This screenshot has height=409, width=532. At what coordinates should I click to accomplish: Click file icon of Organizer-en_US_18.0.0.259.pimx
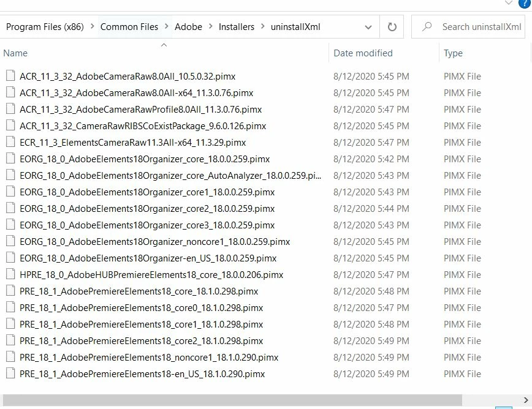click(10, 258)
